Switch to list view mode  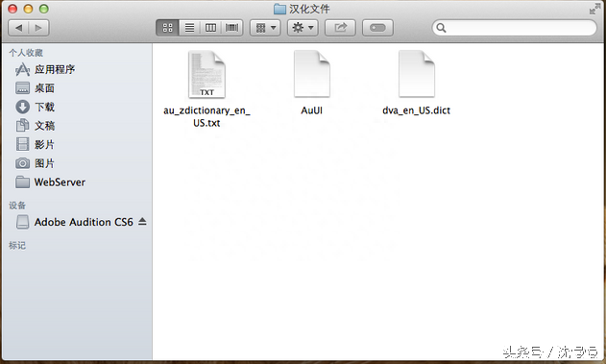[x=189, y=28]
